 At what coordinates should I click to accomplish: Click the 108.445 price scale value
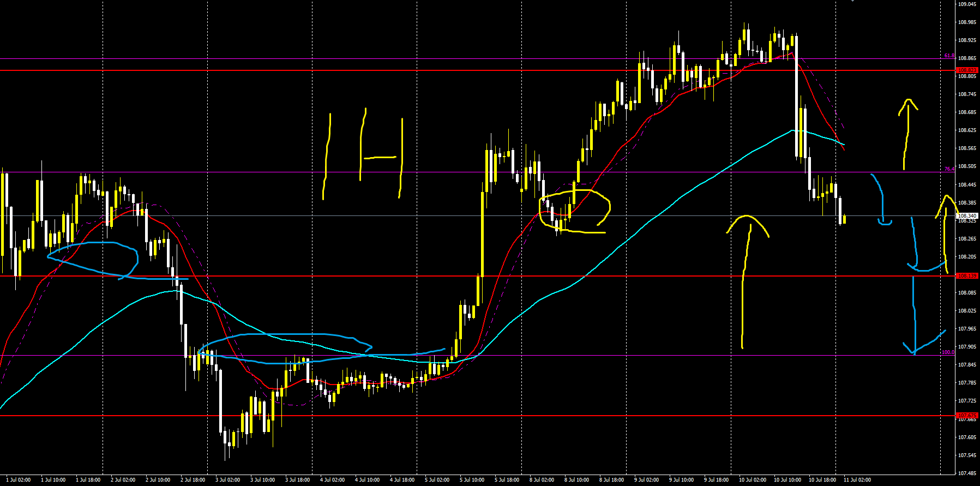pyautogui.click(x=967, y=185)
